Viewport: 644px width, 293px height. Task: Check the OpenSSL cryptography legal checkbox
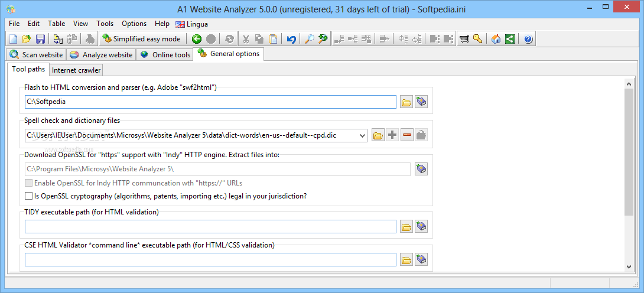pos(28,196)
